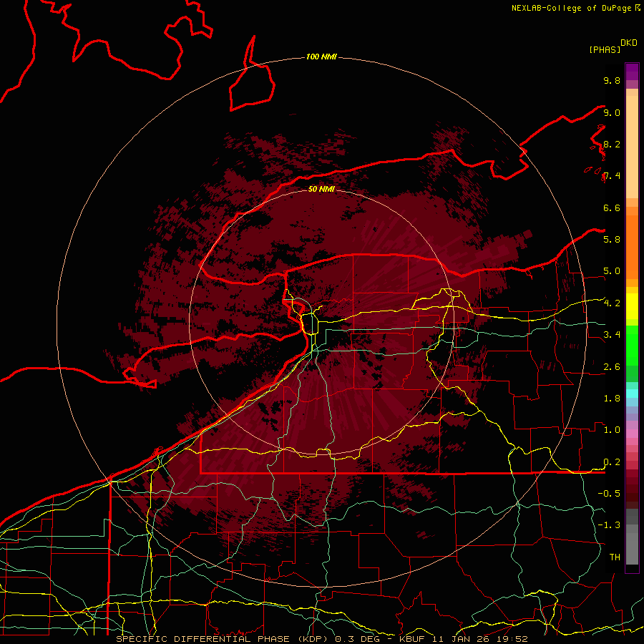This screenshot has height=644, width=644.
Task: Click the cyan band of the color bar
Action: coord(632,394)
